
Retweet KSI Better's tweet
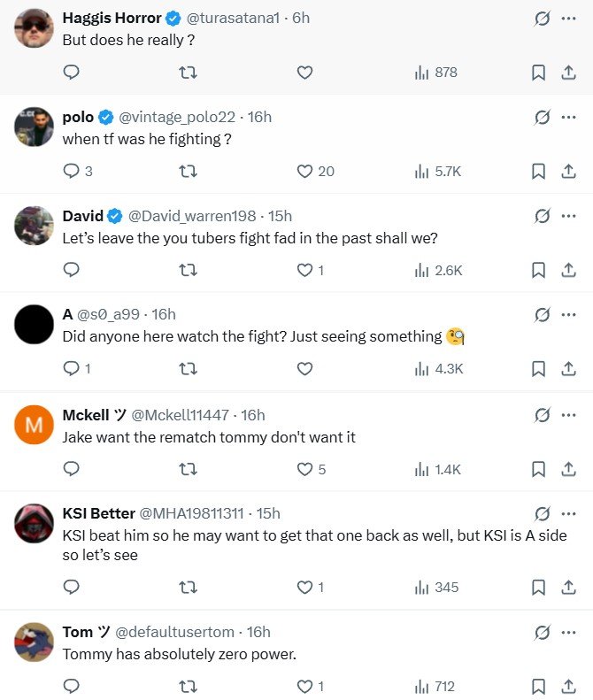pos(188,587)
